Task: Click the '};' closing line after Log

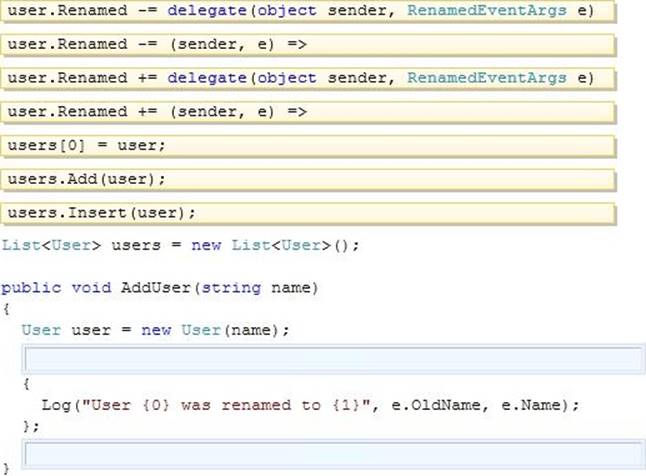Action: click(x=31, y=426)
